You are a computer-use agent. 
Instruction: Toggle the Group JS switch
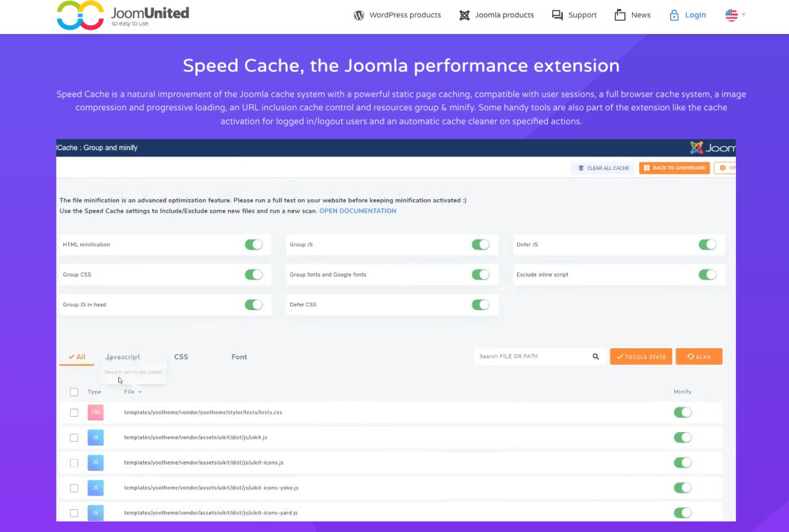(481, 245)
